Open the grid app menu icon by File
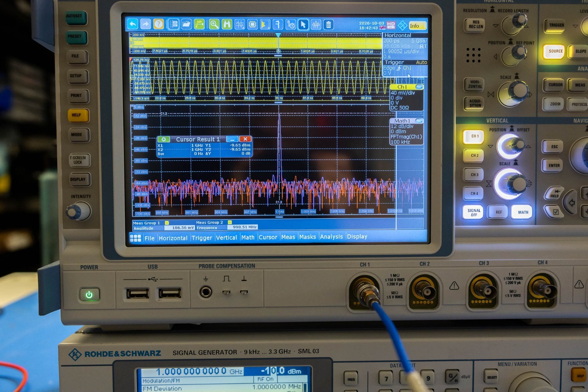Viewport: 588px width, 392px height. click(x=135, y=238)
